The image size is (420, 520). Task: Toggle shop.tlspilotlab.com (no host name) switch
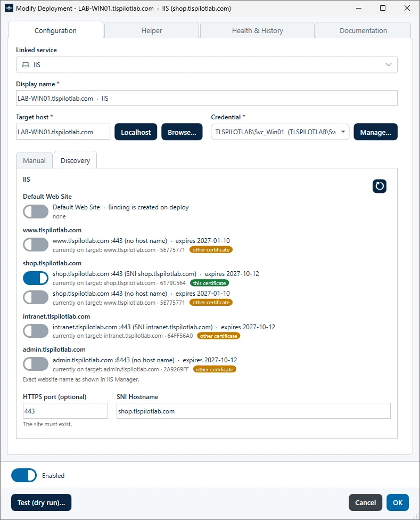[x=36, y=297]
